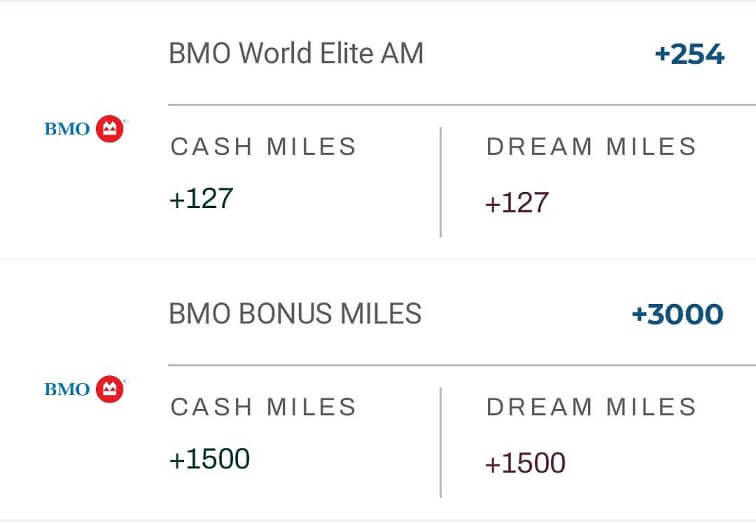Select the +1500 dream miles amount
This screenshot has height=523, width=756.
coord(526,463)
